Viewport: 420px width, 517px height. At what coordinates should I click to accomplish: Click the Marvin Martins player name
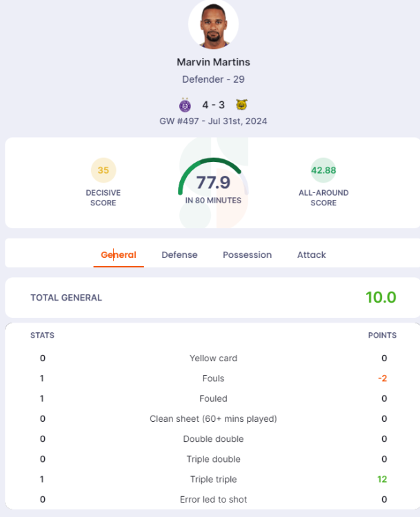(x=213, y=62)
